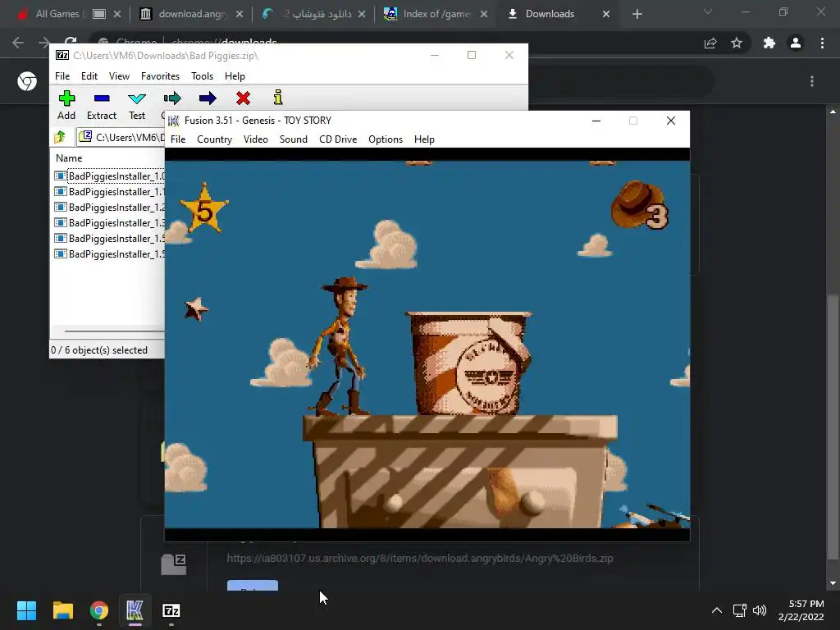
Task: Open a new Chrome tab
Action: coord(637,14)
